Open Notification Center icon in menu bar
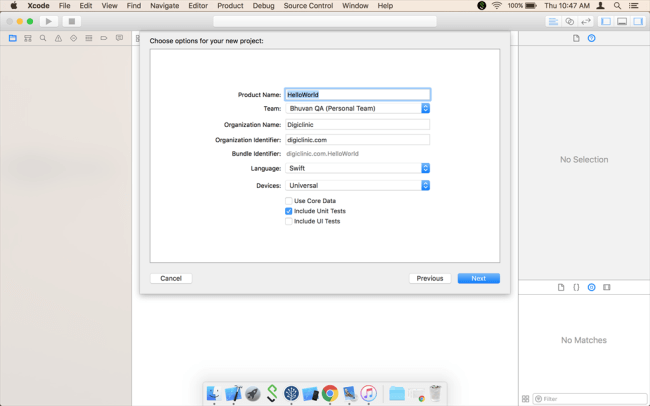650x406 pixels. tap(633, 6)
